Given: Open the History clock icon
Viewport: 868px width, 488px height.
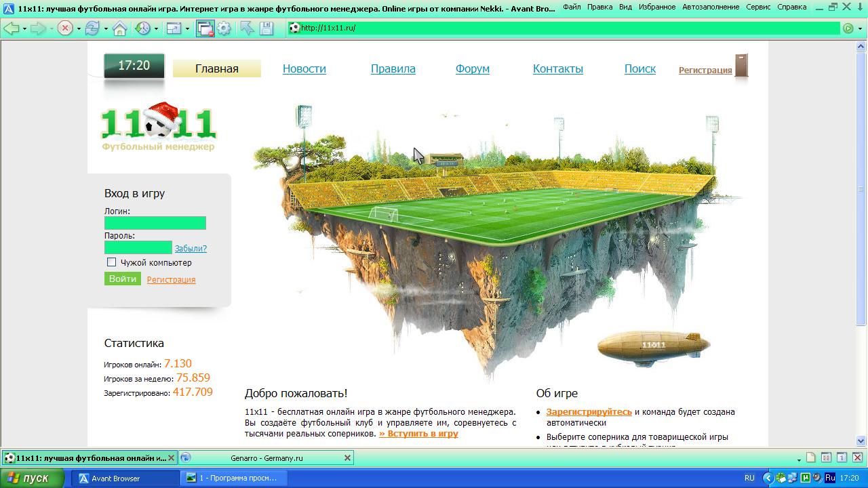Looking at the screenshot, I should pyautogui.click(x=142, y=28).
